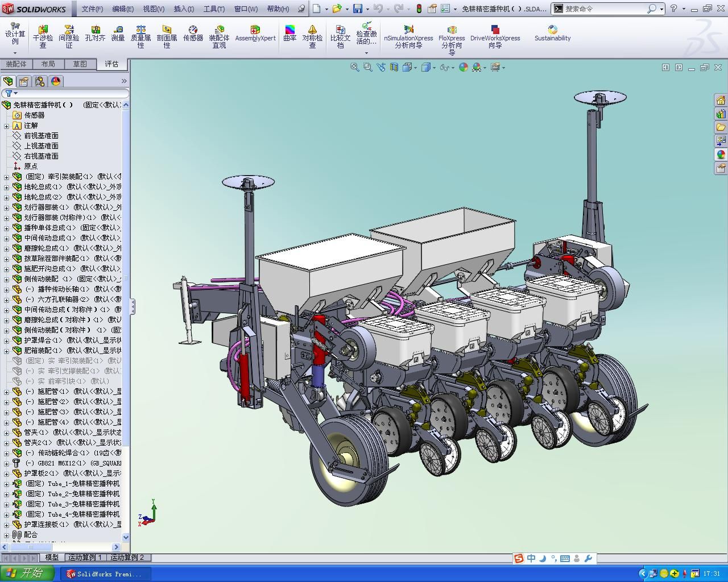Open the 工具(T) menu
Viewport: 728px width, 582px height.
(x=214, y=9)
